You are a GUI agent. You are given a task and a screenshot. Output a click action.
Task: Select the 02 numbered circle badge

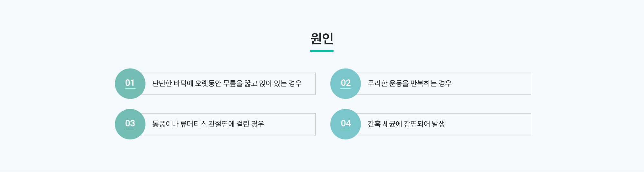(x=346, y=84)
